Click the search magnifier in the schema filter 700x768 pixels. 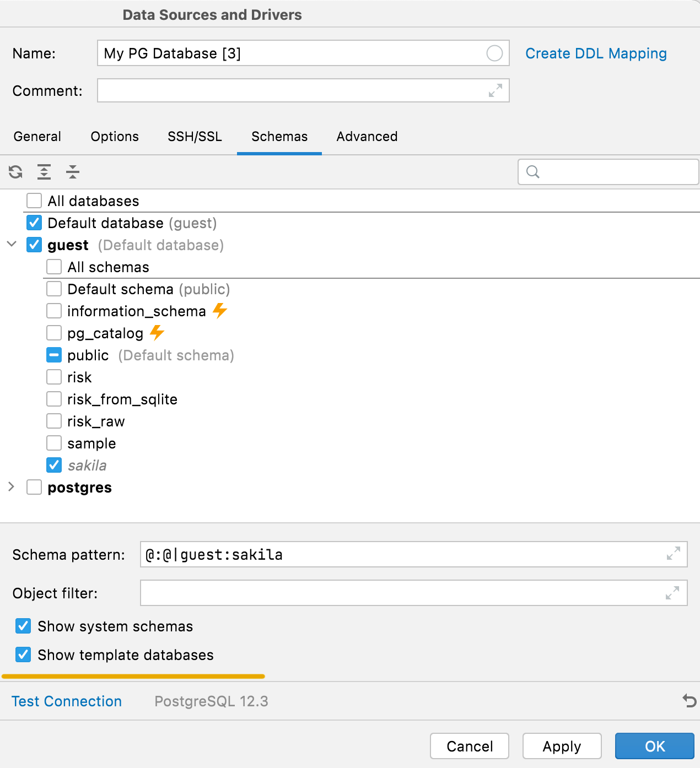pos(533,172)
